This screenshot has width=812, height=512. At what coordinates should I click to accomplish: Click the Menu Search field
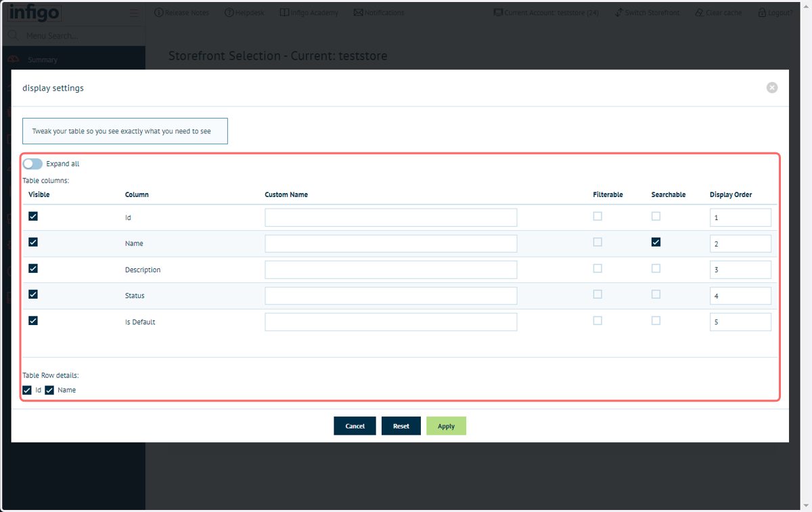(x=72, y=36)
